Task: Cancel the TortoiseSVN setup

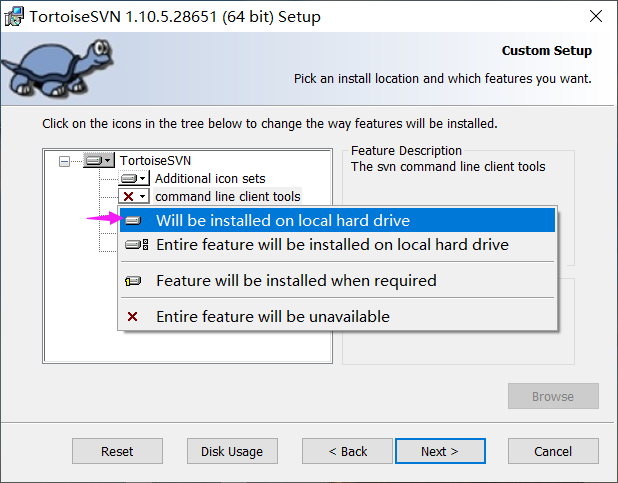Action: coord(553,451)
